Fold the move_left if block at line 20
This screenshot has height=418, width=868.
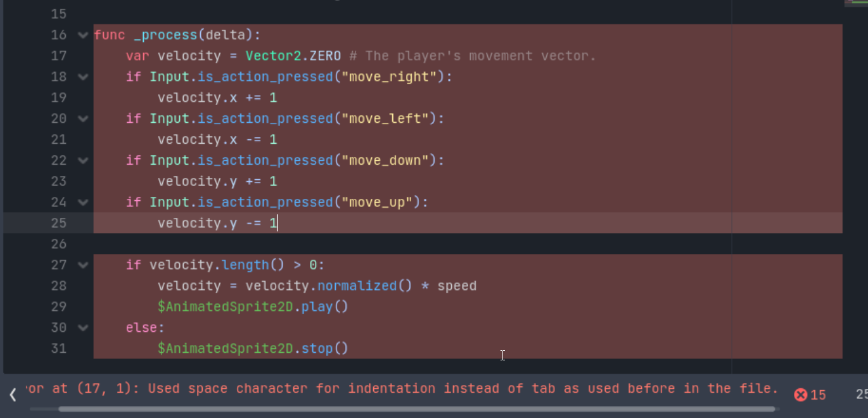pos(82,118)
